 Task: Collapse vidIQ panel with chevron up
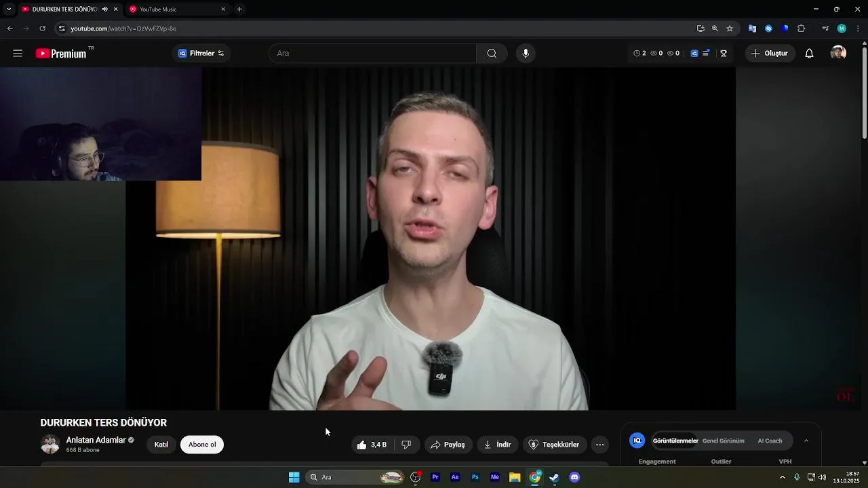point(806,441)
